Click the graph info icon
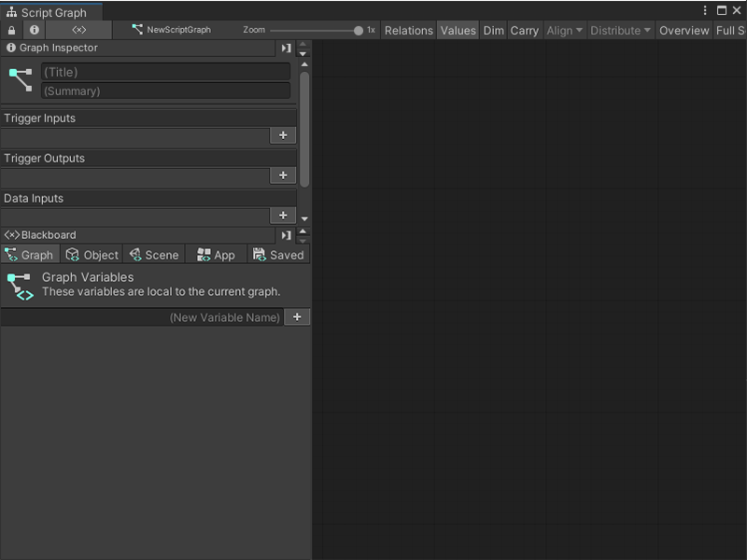This screenshot has width=747, height=560. tap(35, 30)
